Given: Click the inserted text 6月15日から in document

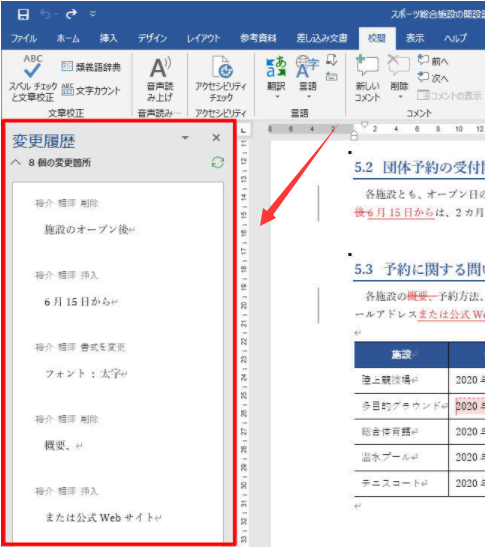Looking at the screenshot, I should (401, 213).
